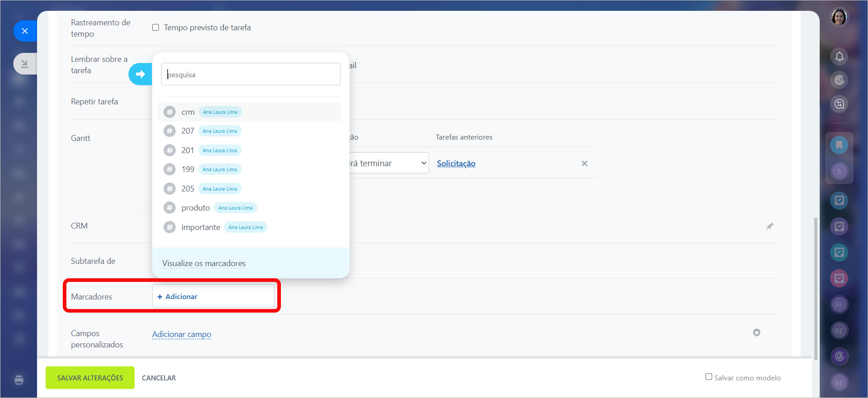Image resolution: width=868 pixels, height=398 pixels.
Task: Choose the 199 tag
Action: pos(249,169)
